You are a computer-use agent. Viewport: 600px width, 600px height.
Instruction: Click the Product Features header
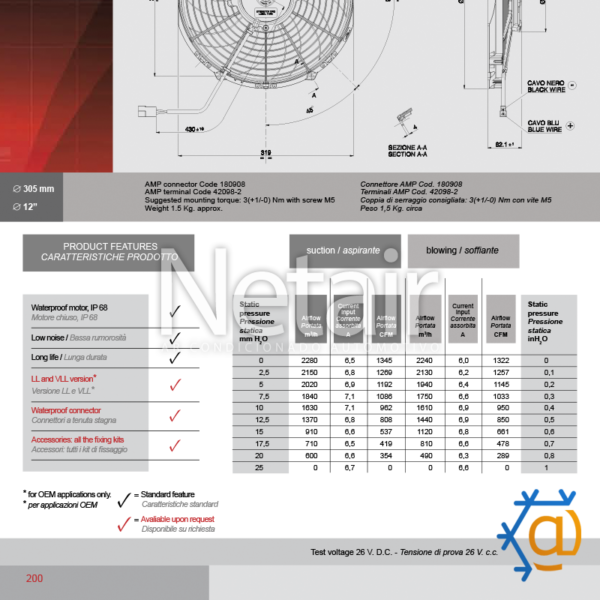[x=109, y=252]
